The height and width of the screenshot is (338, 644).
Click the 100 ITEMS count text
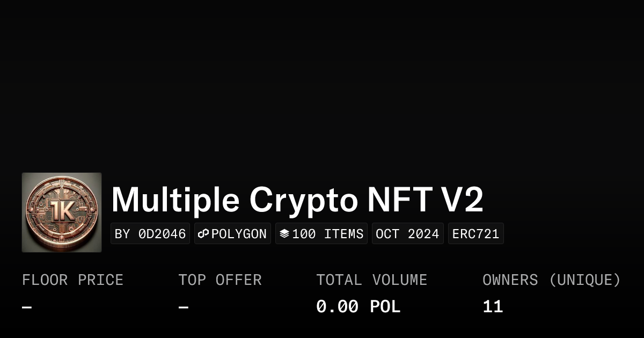pos(328,234)
